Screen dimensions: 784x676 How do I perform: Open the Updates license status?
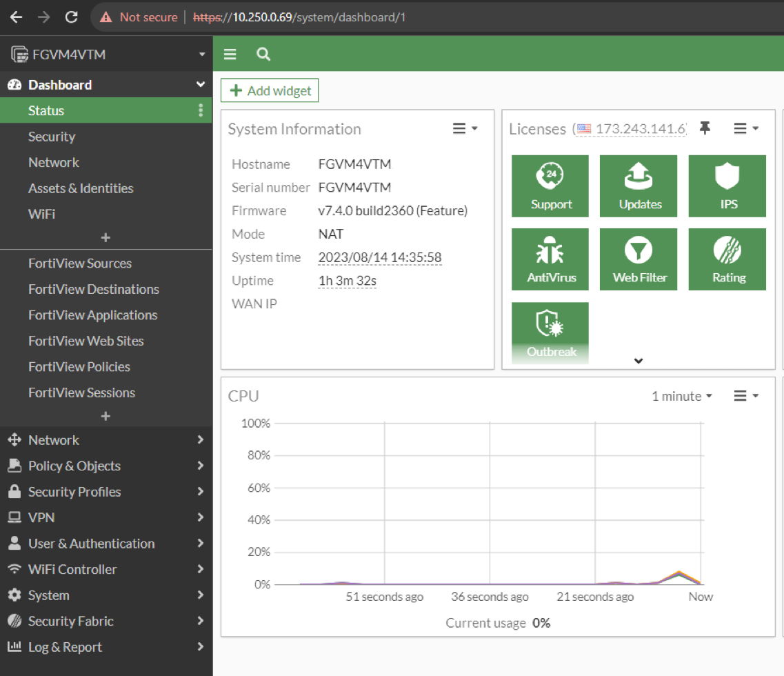click(x=638, y=186)
